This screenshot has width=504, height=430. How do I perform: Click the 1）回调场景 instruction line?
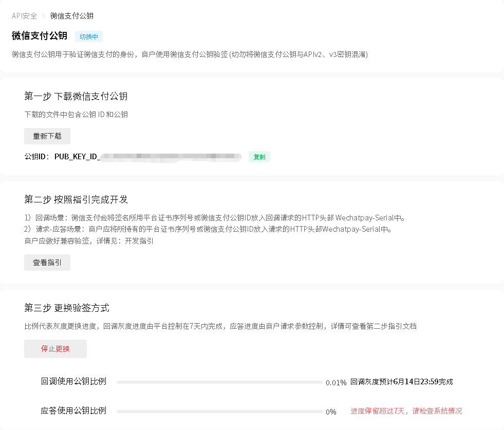[214, 218]
